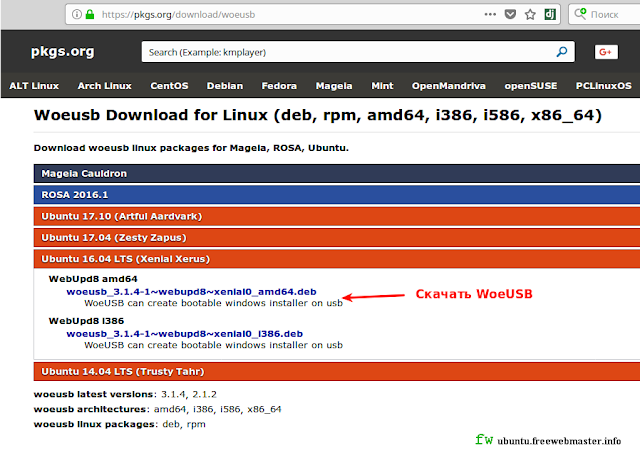This screenshot has height=453, width=640.
Task: Click the pkgs.org package search field
Action: coord(358,52)
